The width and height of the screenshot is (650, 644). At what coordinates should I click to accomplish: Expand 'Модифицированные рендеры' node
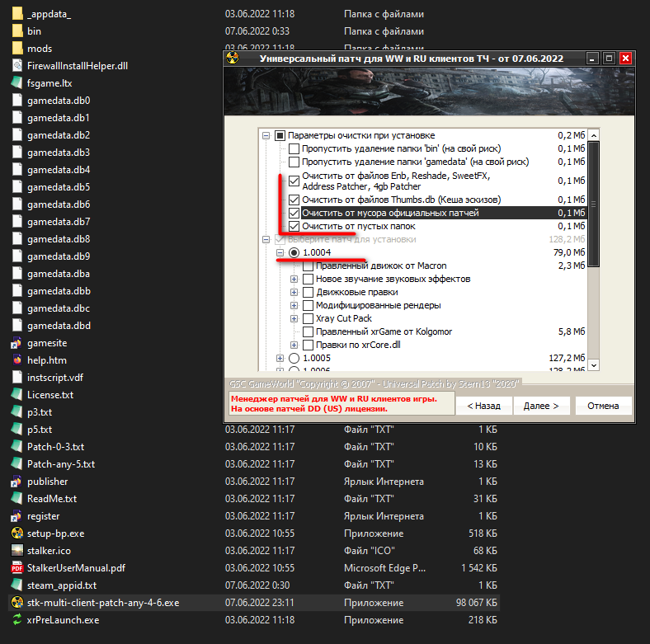pyautogui.click(x=294, y=305)
